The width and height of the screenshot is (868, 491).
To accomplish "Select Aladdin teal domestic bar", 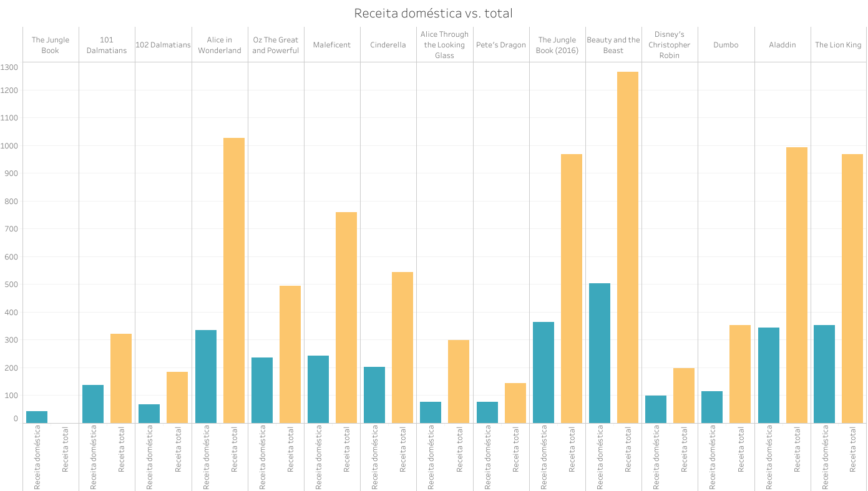I will click(769, 375).
